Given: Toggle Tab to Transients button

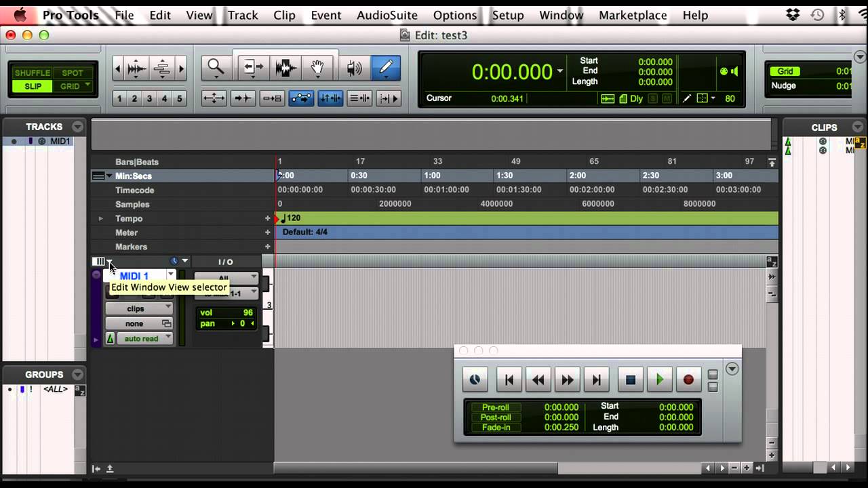Looking at the screenshot, I should click(x=243, y=98).
